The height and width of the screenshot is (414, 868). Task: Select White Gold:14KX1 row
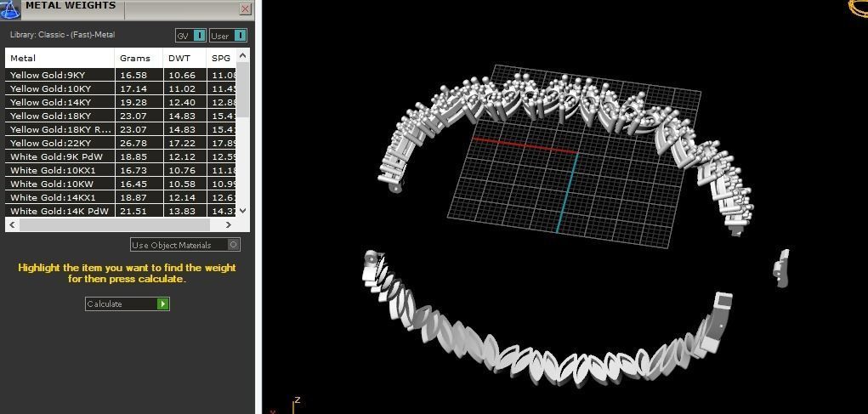pyautogui.click(x=121, y=197)
